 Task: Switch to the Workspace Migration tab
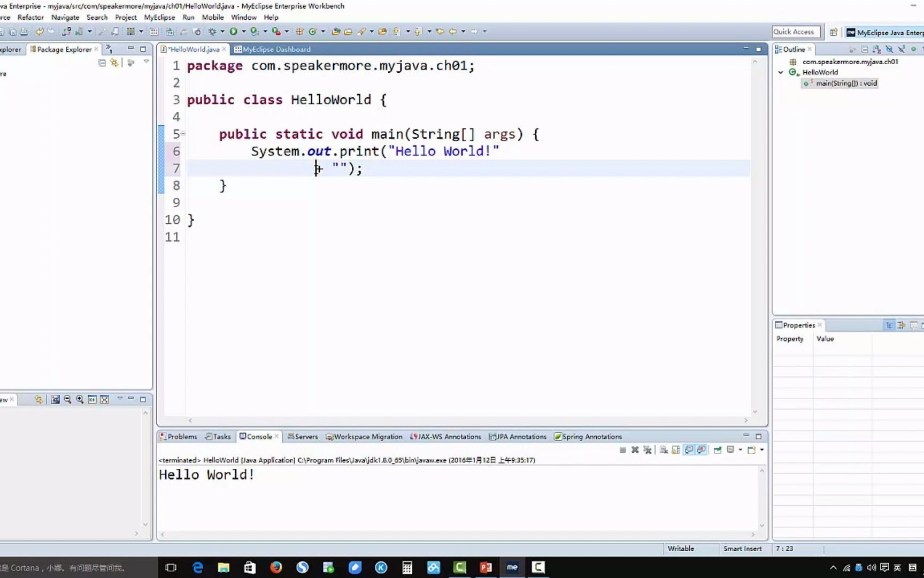tap(364, 437)
